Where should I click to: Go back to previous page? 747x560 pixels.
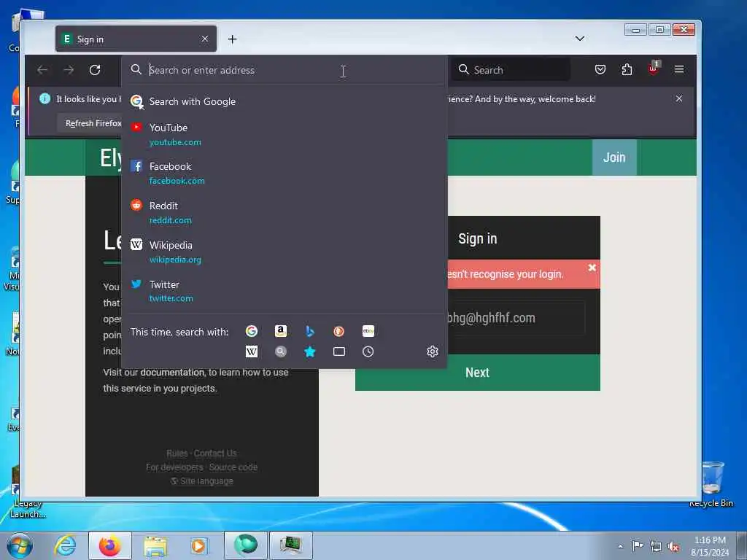tap(42, 70)
